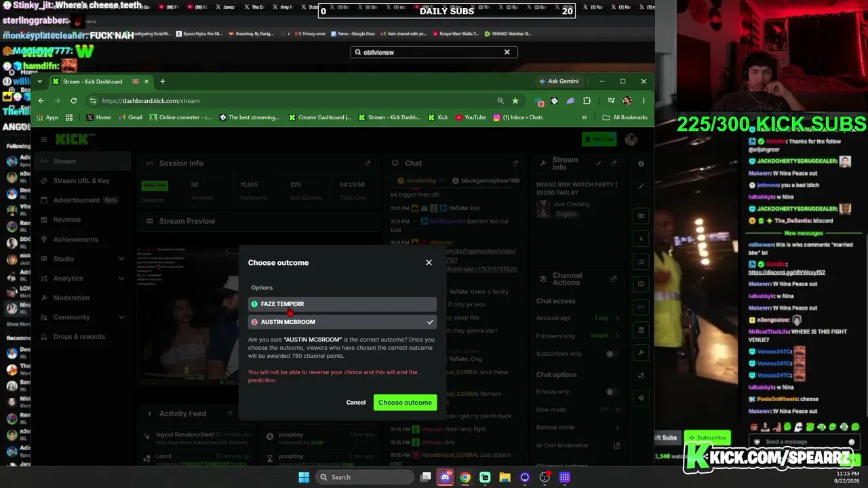The image size is (868, 488).
Task: Click the Subscribe button under the stream
Action: coord(707,438)
